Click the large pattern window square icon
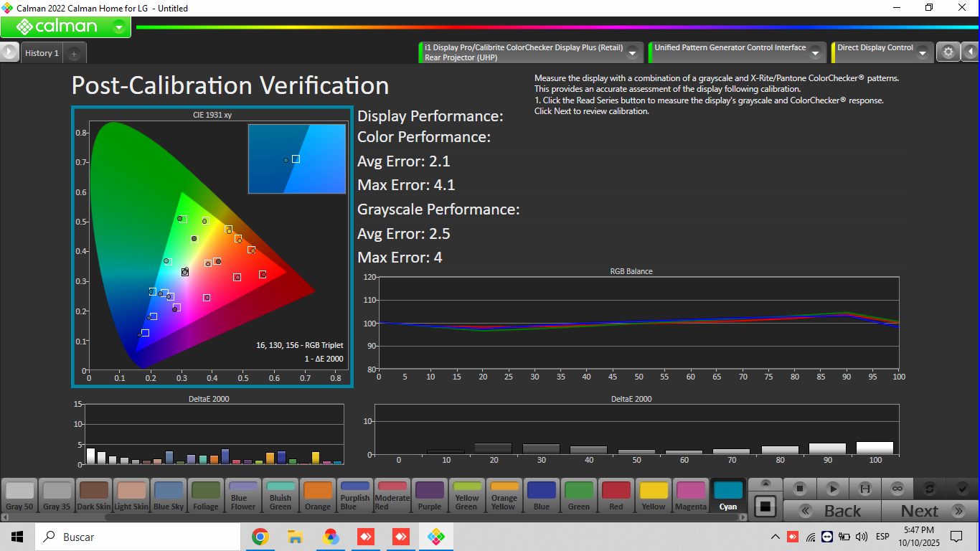 pos(765,506)
